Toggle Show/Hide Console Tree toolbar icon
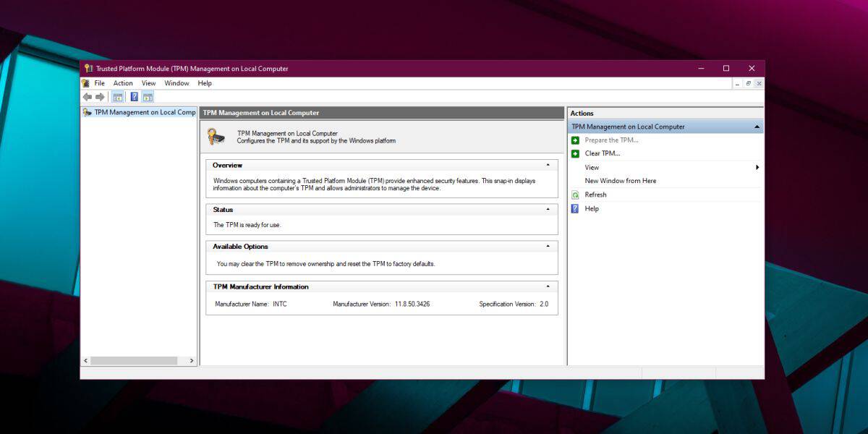 pos(118,97)
